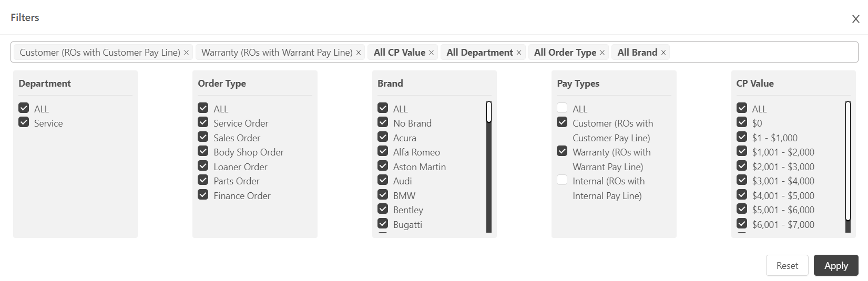The height and width of the screenshot is (281, 868).
Task: Check the Internal pay line checkbox
Action: tap(562, 180)
